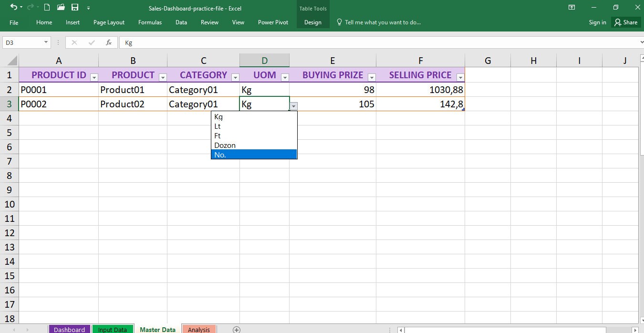Open the CATEGORY column filter dropdown

click(x=235, y=77)
